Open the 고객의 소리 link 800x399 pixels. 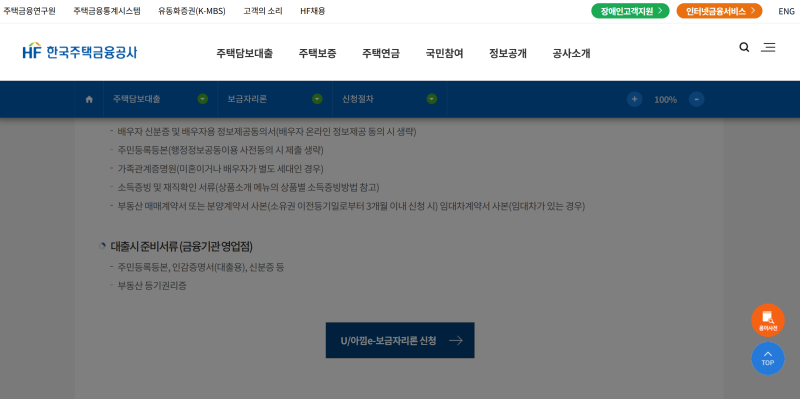263,11
